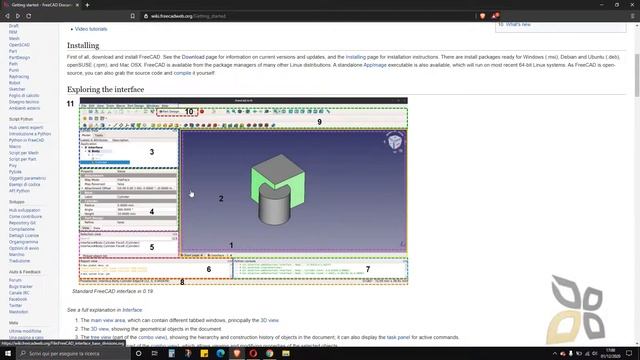Open the task panel link
The image size is (640, 360).
coord(398,338)
